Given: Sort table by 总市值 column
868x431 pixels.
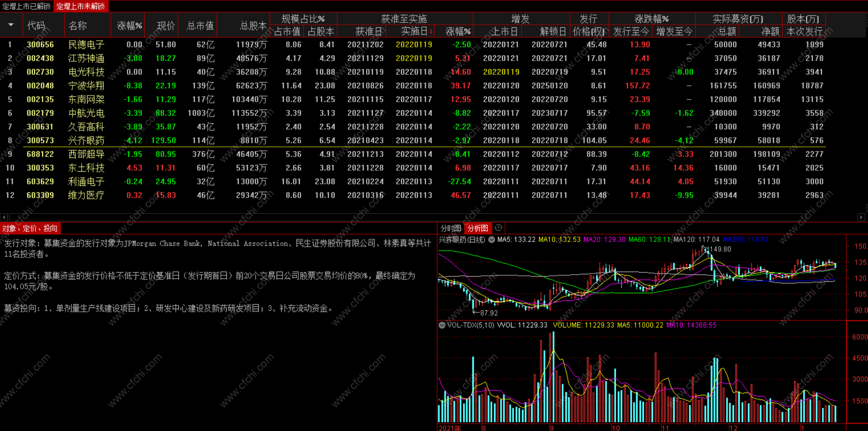Looking at the screenshot, I should click(x=200, y=26).
